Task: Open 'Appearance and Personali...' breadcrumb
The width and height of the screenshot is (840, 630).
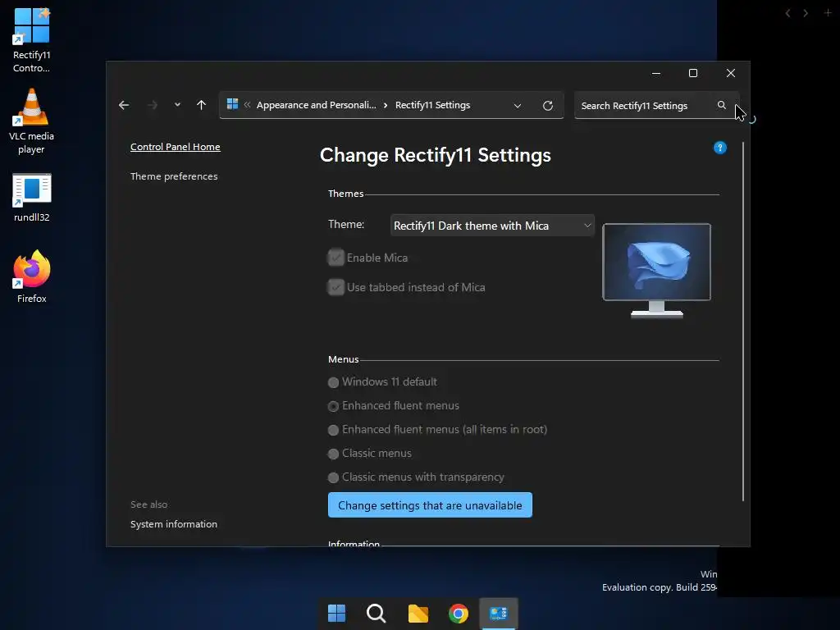Action: [316, 105]
